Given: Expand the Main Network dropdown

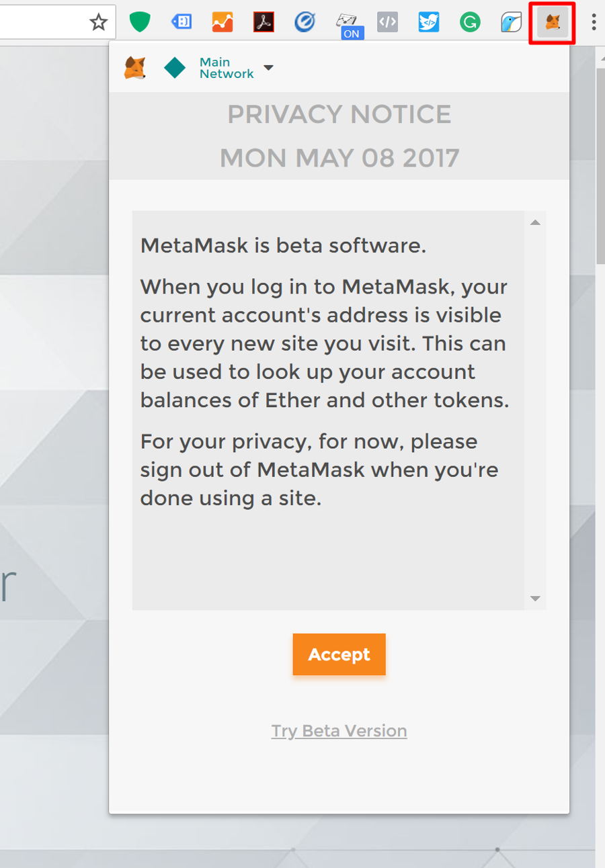Looking at the screenshot, I should click(x=268, y=68).
